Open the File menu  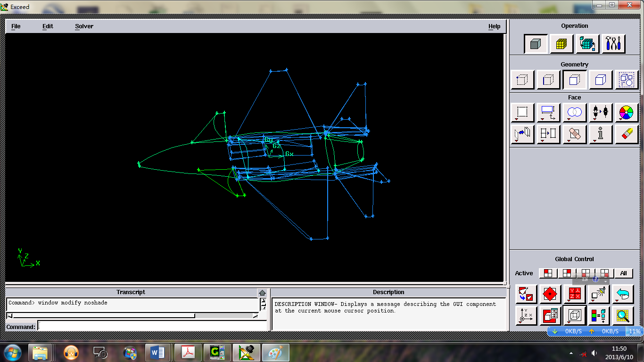pos(16,26)
